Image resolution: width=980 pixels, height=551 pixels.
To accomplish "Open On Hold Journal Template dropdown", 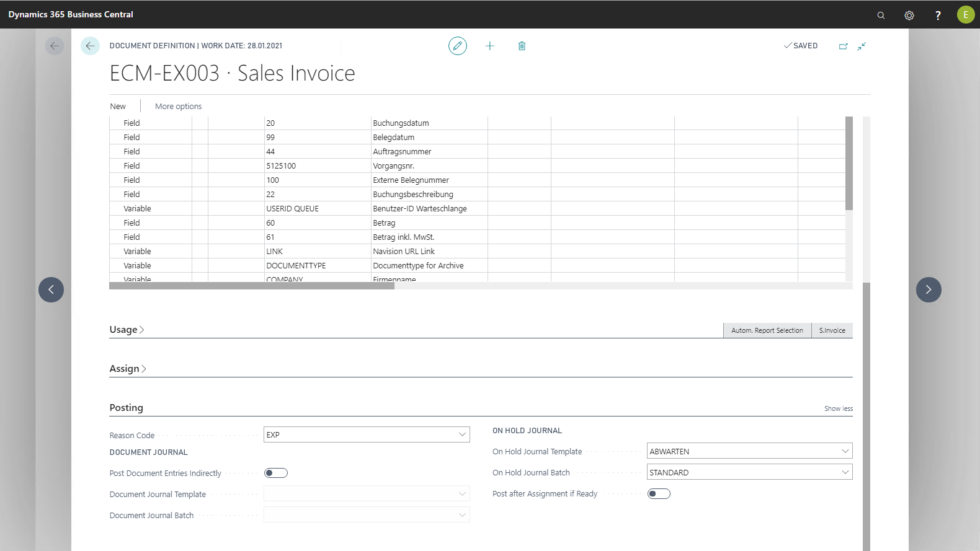I will [845, 451].
